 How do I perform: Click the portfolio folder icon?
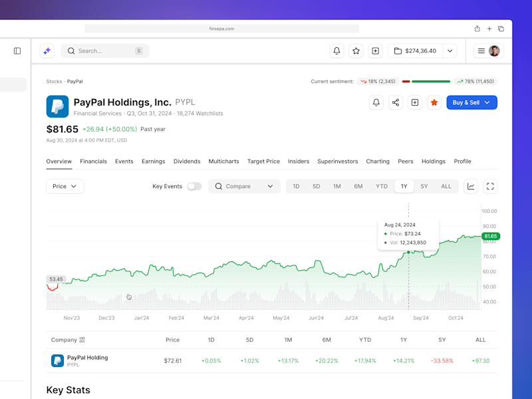[x=398, y=51]
